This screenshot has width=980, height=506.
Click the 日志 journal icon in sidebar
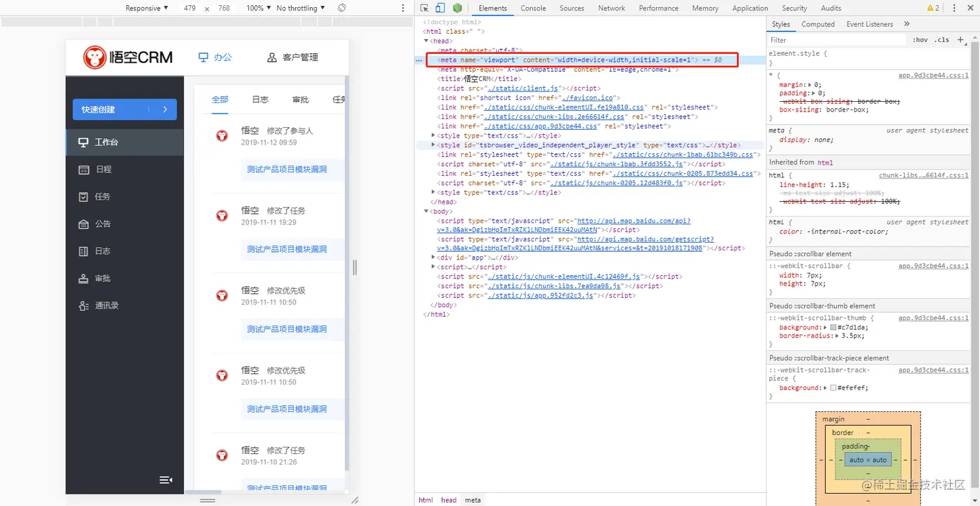coord(84,251)
